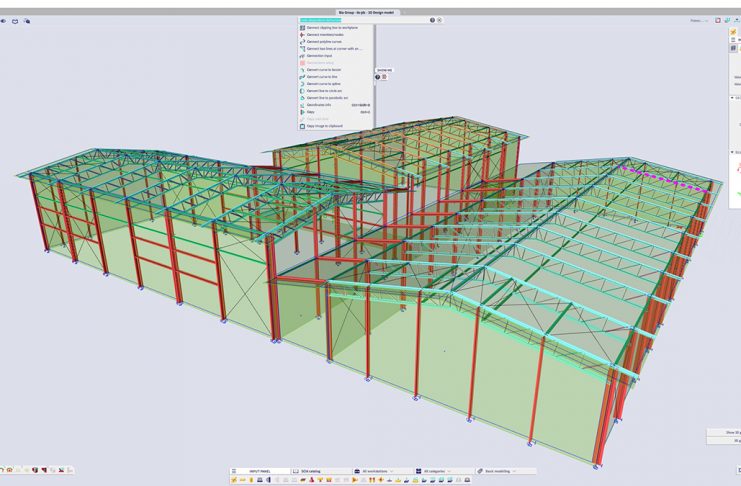Click the Convert line to circle arc icon
Viewport: 741px width, 486px height.
pyautogui.click(x=302, y=90)
